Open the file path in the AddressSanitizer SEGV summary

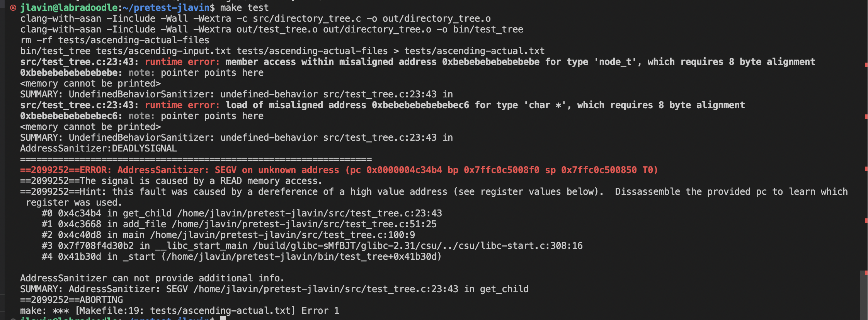point(325,289)
